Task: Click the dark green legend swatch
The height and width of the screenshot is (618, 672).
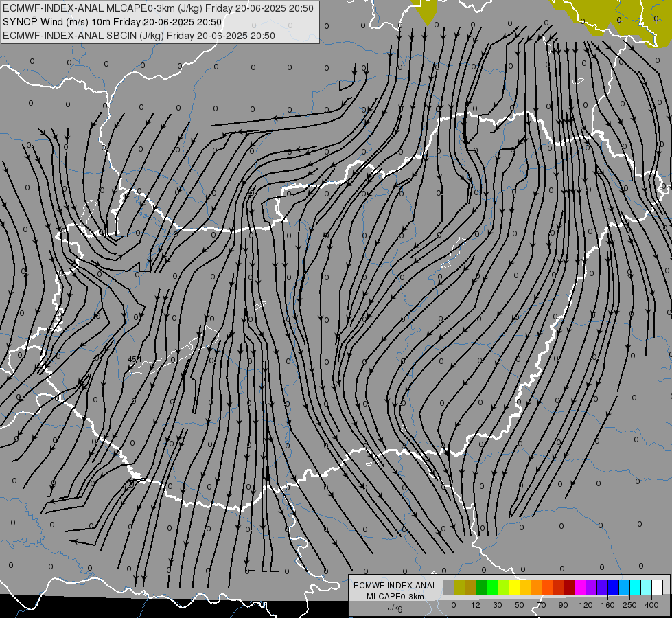Action: coord(482,587)
